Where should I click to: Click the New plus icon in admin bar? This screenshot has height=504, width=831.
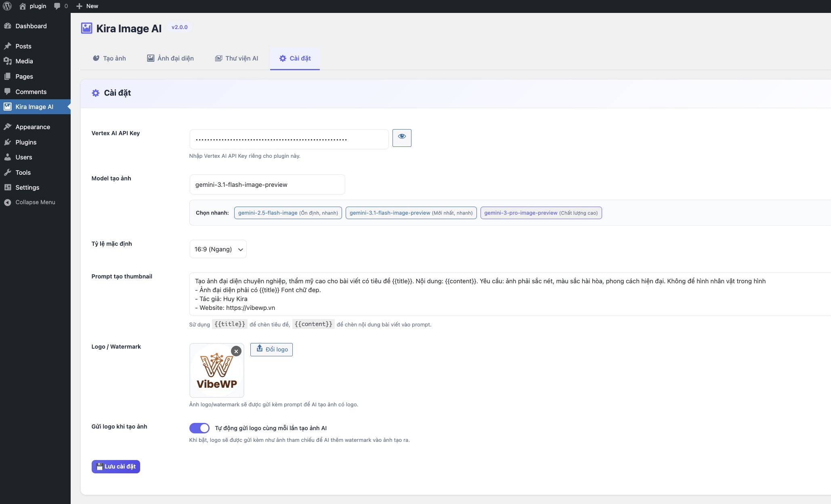79,6
